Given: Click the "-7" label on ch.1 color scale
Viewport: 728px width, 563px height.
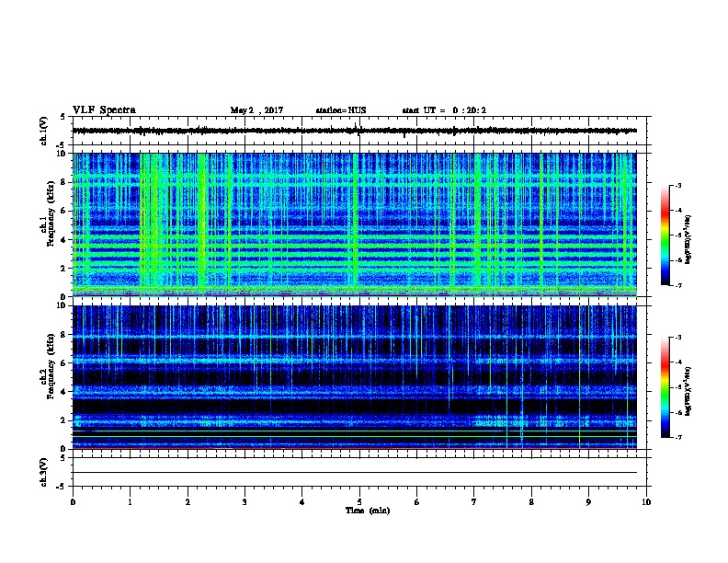Looking at the screenshot, I should click(677, 285).
